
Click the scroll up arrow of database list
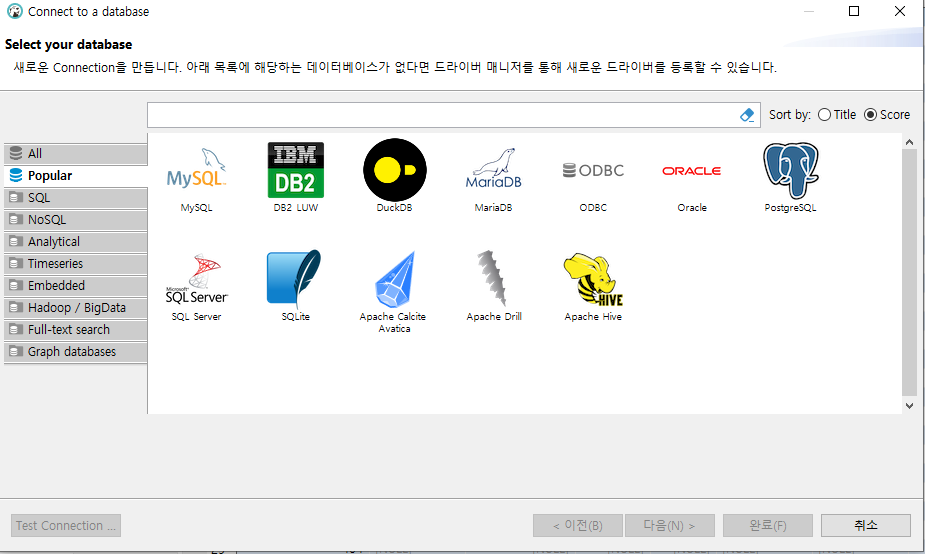[x=909, y=142]
